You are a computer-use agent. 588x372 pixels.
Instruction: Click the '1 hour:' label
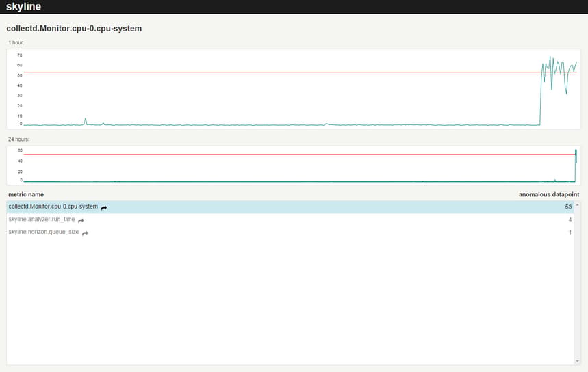coord(16,42)
